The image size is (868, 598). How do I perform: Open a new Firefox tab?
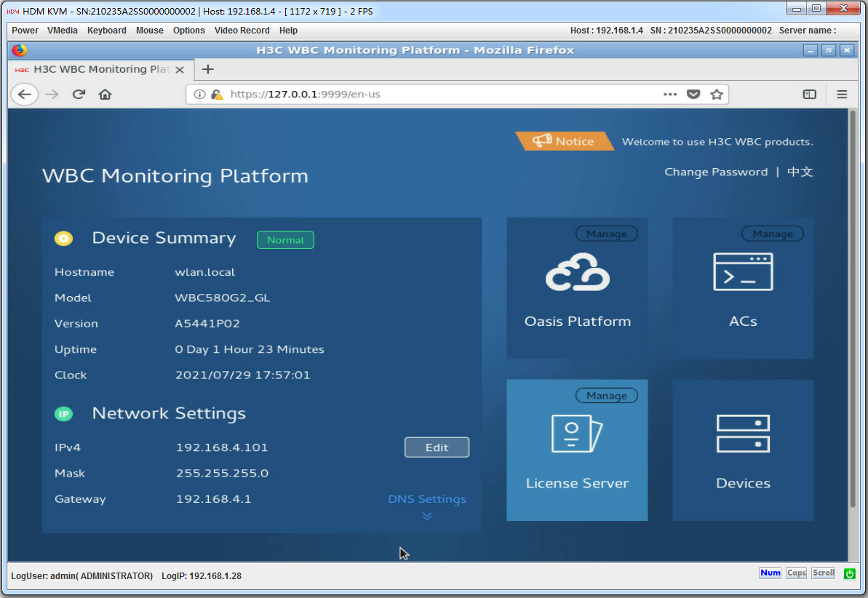point(207,69)
